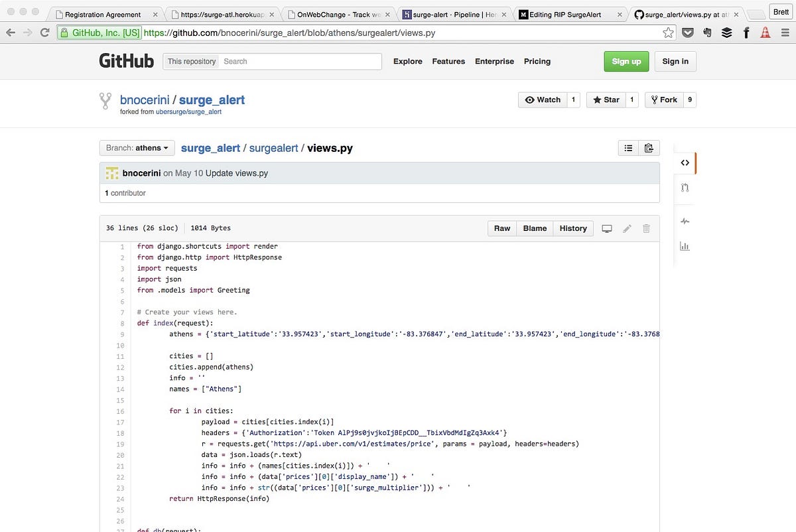
Task: Click the Watch button
Action: click(x=542, y=100)
